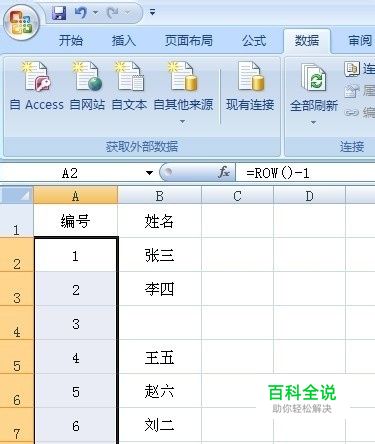Select column C header

coord(237,196)
